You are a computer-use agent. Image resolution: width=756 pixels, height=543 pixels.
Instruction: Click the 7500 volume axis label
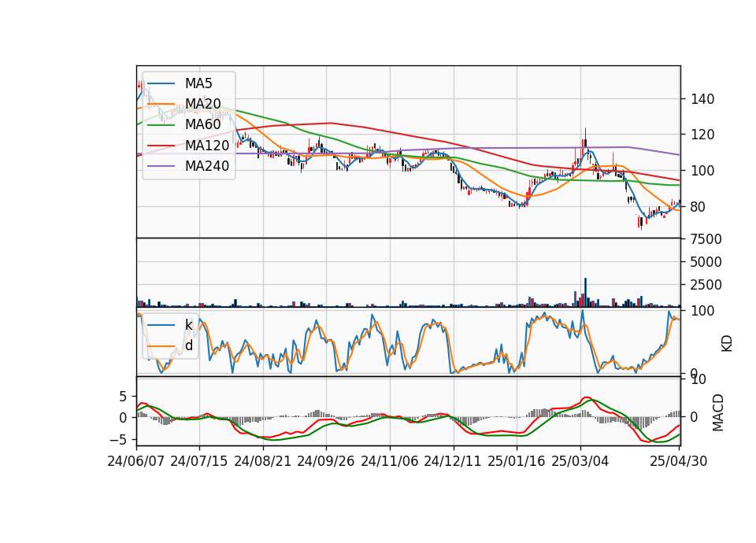[706, 239]
